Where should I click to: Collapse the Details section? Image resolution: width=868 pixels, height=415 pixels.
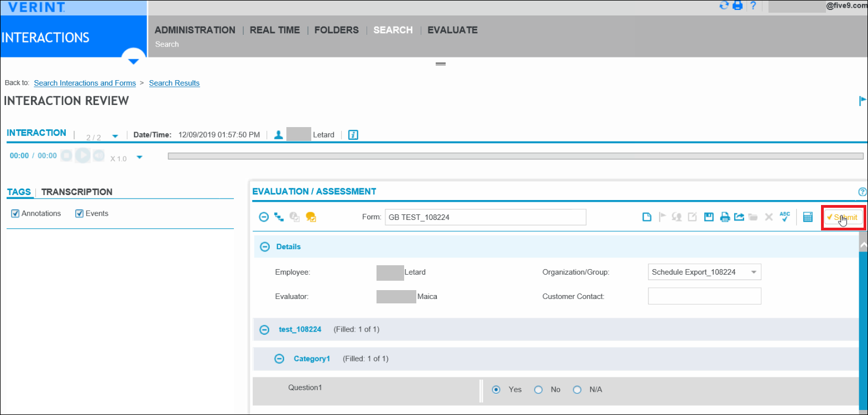tap(265, 247)
